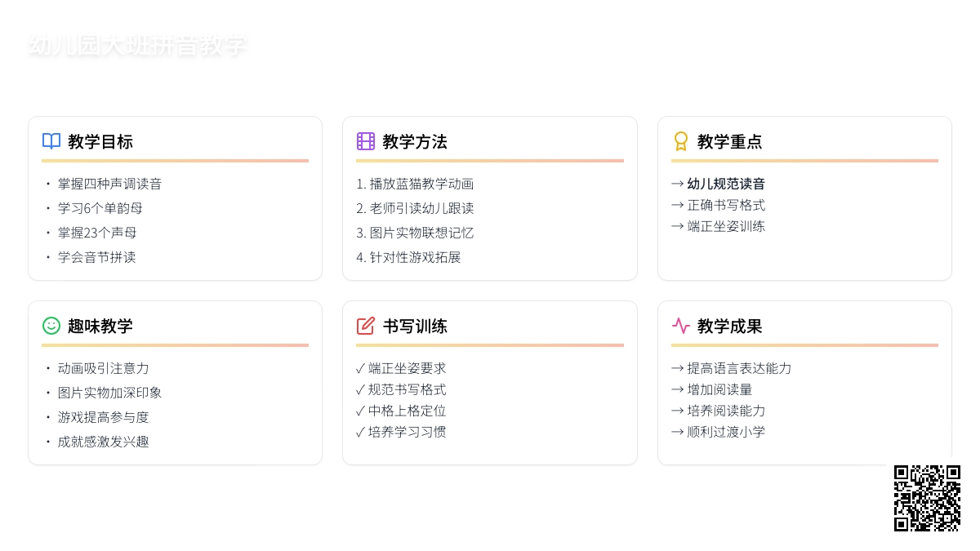This screenshot has width=980, height=551.
Task: Click the checked item 规范书写格式
Action: pyautogui.click(x=407, y=389)
